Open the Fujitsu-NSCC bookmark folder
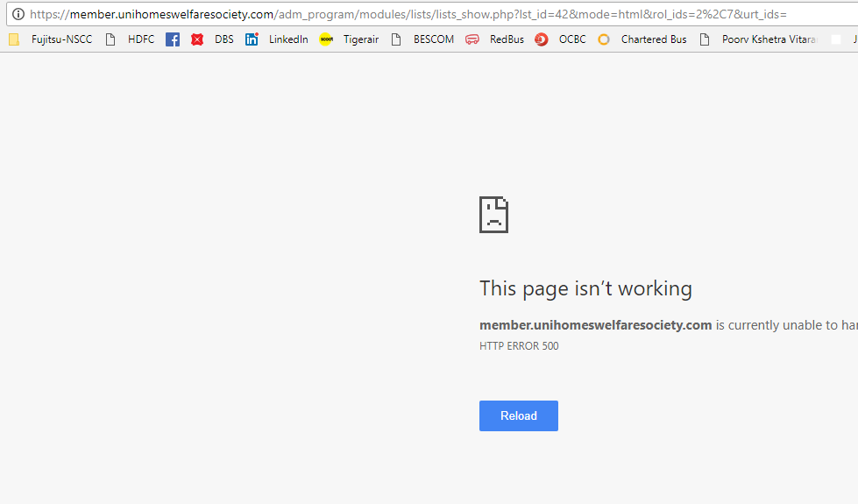 (x=50, y=39)
